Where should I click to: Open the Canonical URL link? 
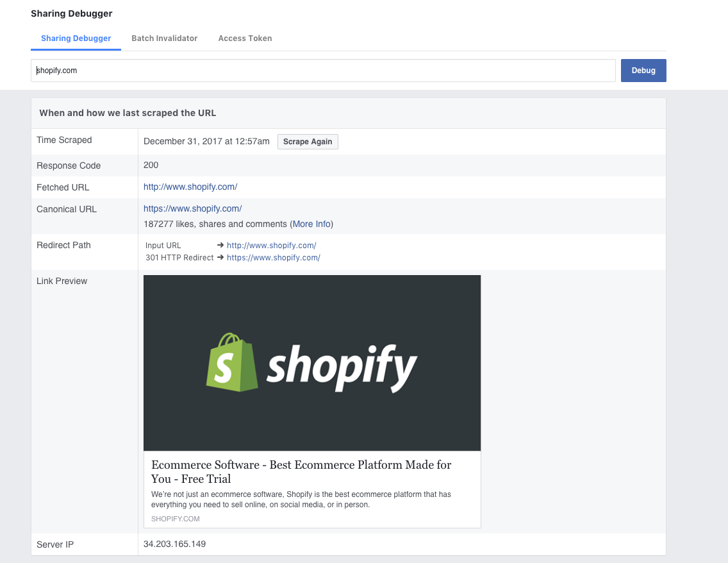click(x=193, y=208)
